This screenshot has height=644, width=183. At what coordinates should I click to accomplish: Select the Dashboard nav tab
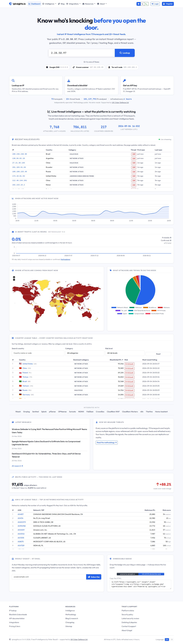click(x=34, y=4)
